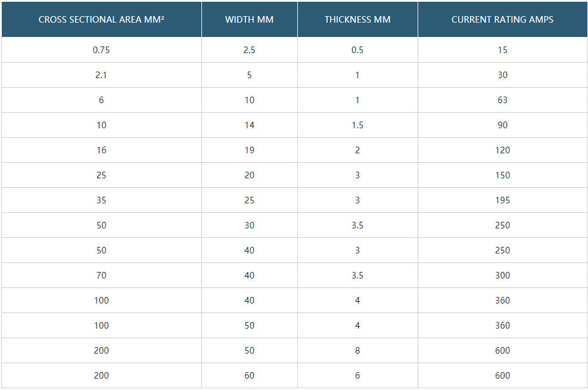Click the 8 thickness cell
This screenshot has width=588, height=390.
coord(357,351)
